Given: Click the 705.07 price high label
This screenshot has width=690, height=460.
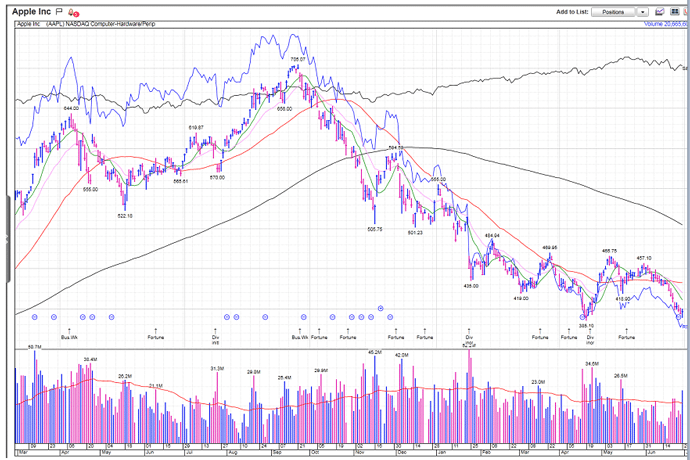Looking at the screenshot, I should 297,59.
